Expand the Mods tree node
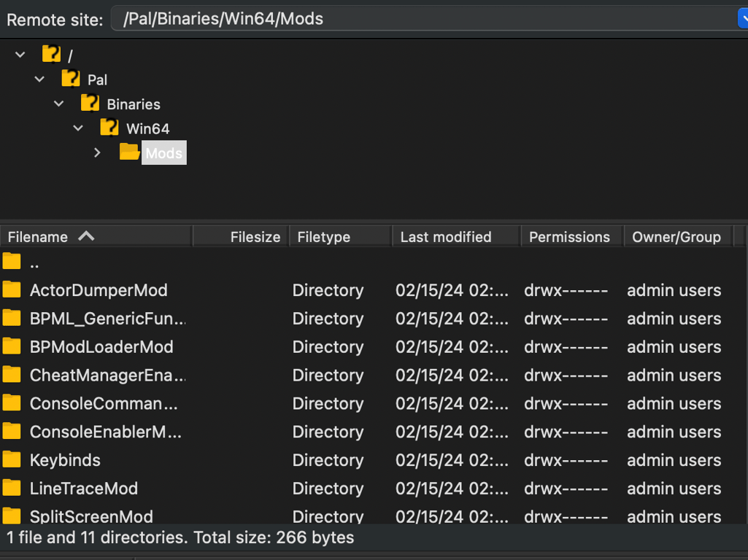 pyautogui.click(x=97, y=152)
